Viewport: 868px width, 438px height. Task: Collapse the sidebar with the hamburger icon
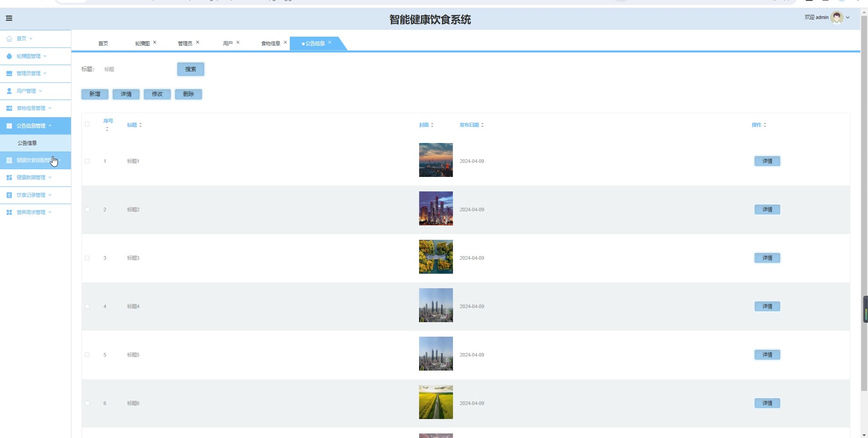(9, 18)
